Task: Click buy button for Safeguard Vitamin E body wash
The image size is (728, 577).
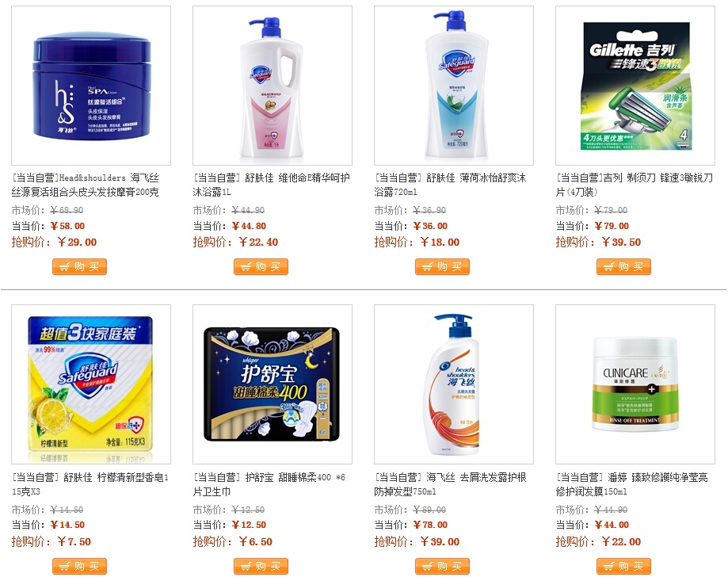Action: coord(261,266)
